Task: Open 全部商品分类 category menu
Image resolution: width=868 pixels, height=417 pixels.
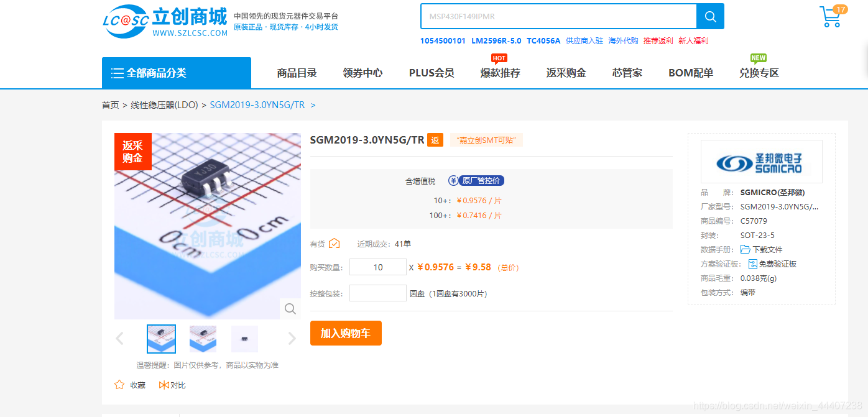Action: click(x=177, y=73)
